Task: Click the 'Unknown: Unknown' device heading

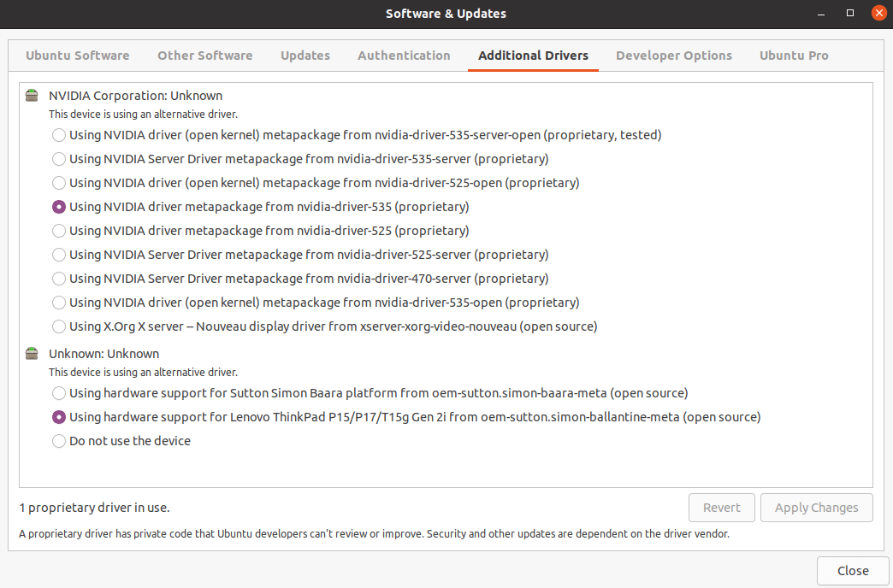Action: tap(104, 354)
